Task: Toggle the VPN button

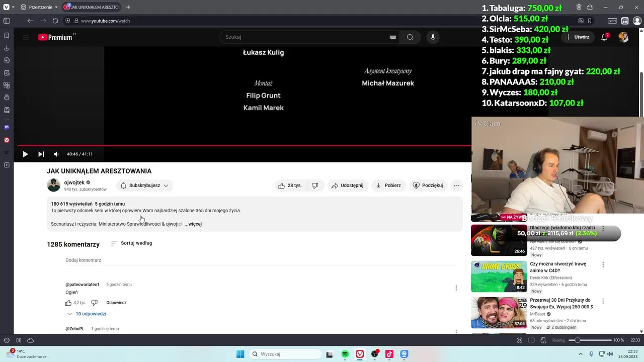Action: (612, 21)
